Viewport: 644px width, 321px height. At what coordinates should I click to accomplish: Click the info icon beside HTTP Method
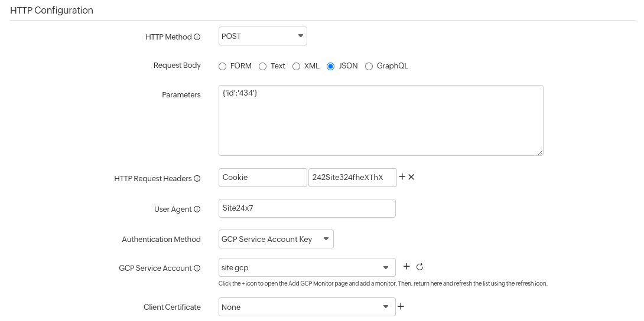pyautogui.click(x=197, y=37)
